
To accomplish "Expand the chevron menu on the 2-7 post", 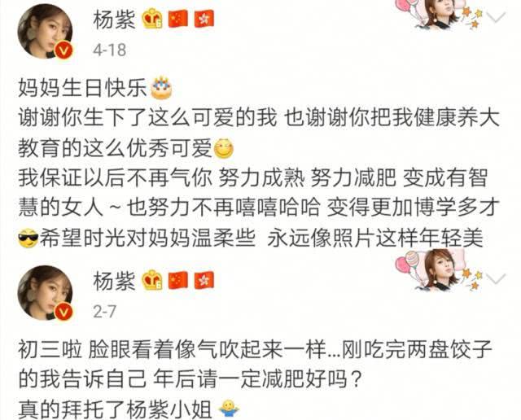I will coord(496,278).
